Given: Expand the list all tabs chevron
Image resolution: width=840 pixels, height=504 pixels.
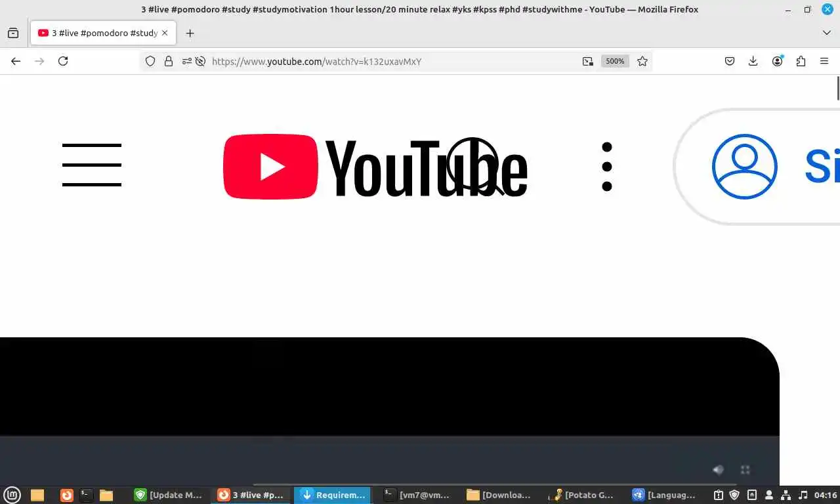Looking at the screenshot, I should point(826,33).
